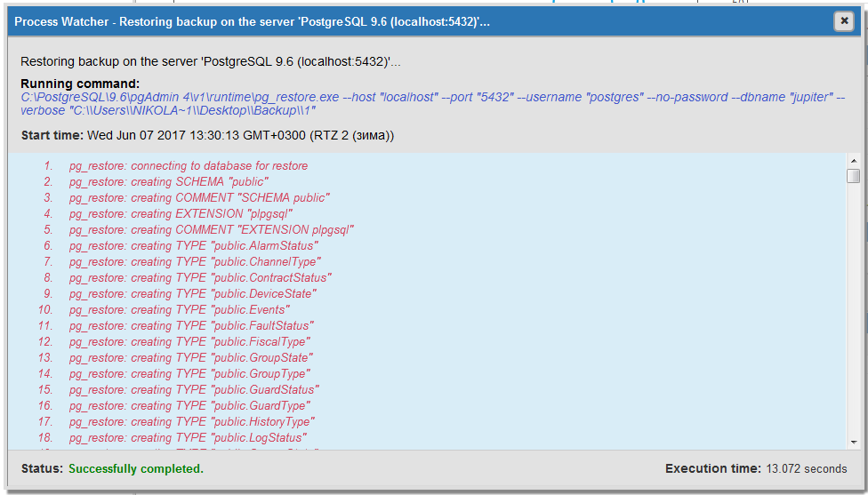This screenshot has width=868, height=495.
Task: Click log line TYPE "public.LogStatus"
Action: pyautogui.click(x=189, y=439)
